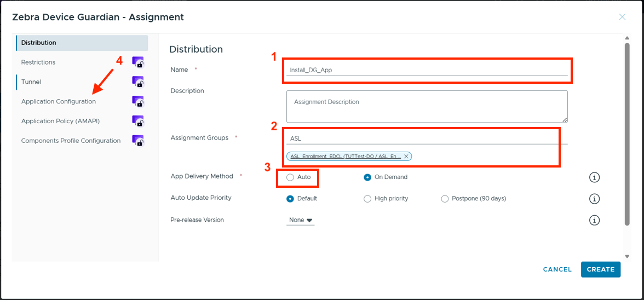Click the vertical scrollbar thumb

[x=626, y=134]
